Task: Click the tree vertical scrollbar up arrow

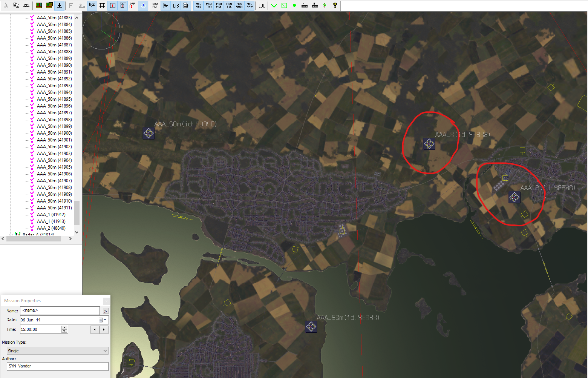Action: [x=77, y=17]
